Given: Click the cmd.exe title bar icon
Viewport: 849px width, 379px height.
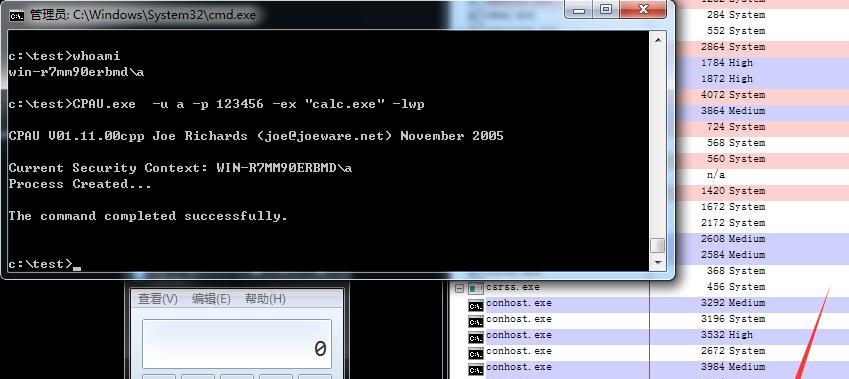Looking at the screenshot, I should click(x=17, y=15).
